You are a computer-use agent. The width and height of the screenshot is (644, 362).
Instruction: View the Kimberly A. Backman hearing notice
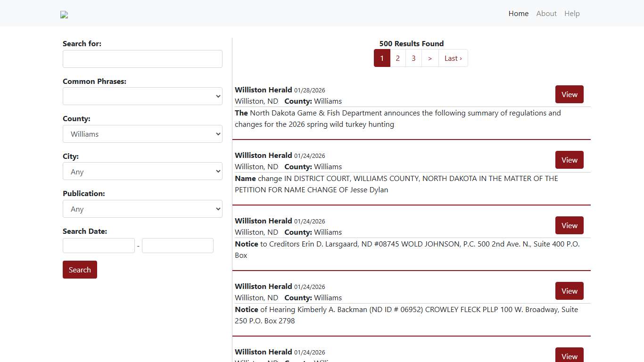(569, 291)
